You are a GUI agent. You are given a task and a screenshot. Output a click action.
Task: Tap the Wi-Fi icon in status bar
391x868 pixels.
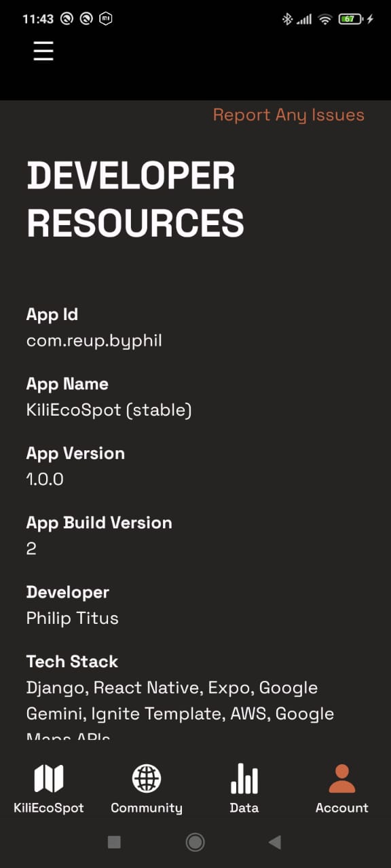(x=325, y=19)
